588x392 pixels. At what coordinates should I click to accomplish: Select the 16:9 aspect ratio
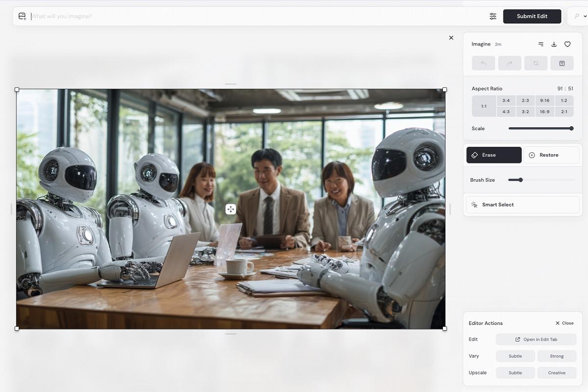544,112
